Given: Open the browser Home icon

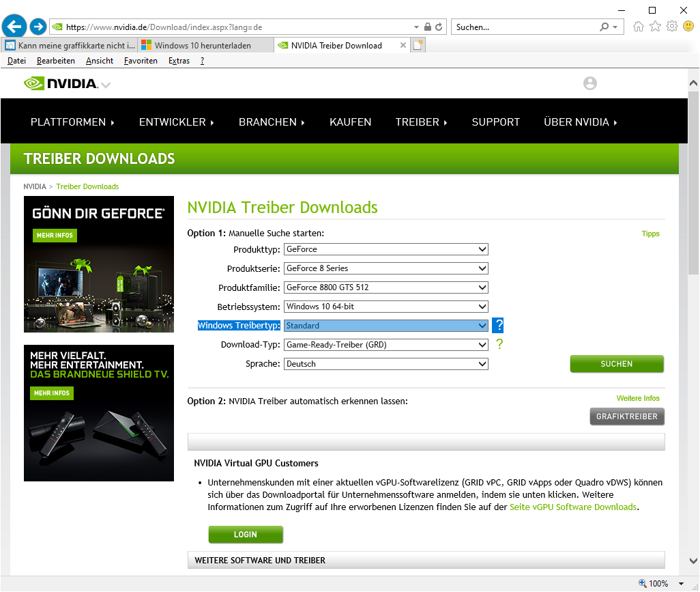Looking at the screenshot, I should click(x=639, y=27).
